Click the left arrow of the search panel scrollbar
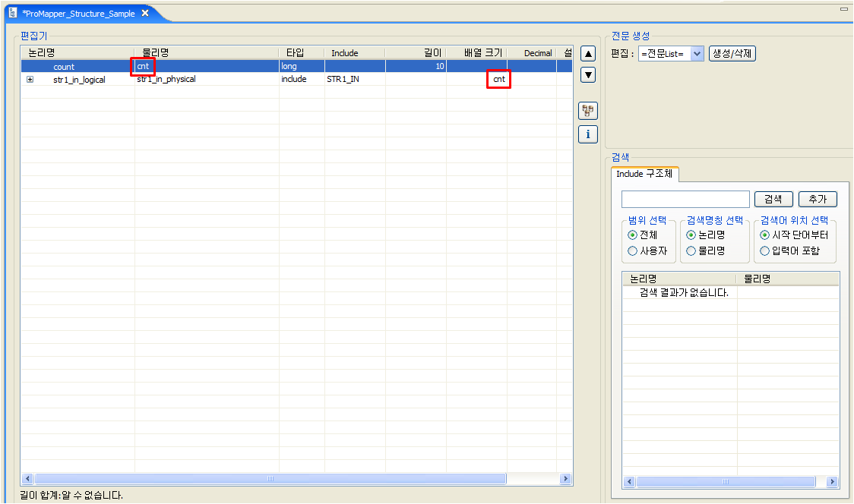Image resolution: width=854 pixels, height=504 pixels. click(x=628, y=481)
